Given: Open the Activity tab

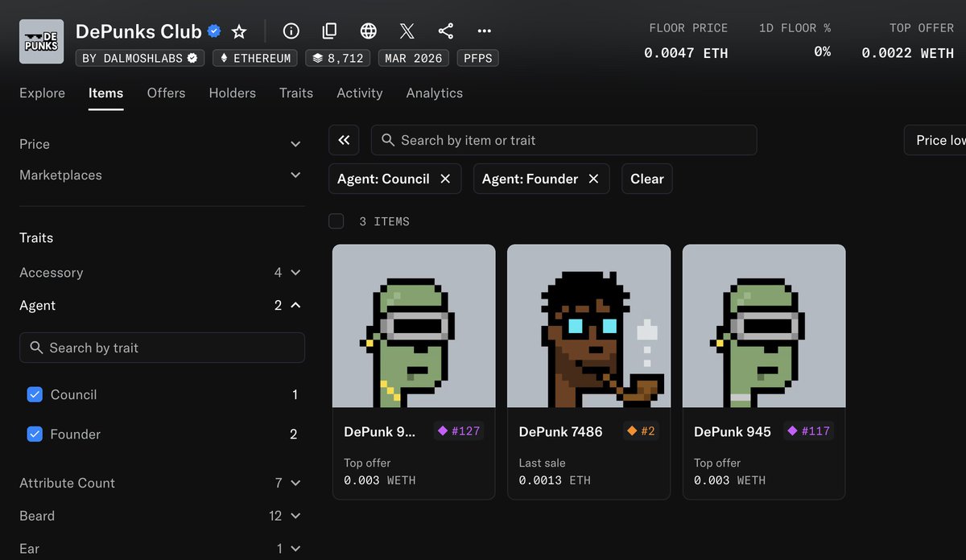Looking at the screenshot, I should 359,93.
